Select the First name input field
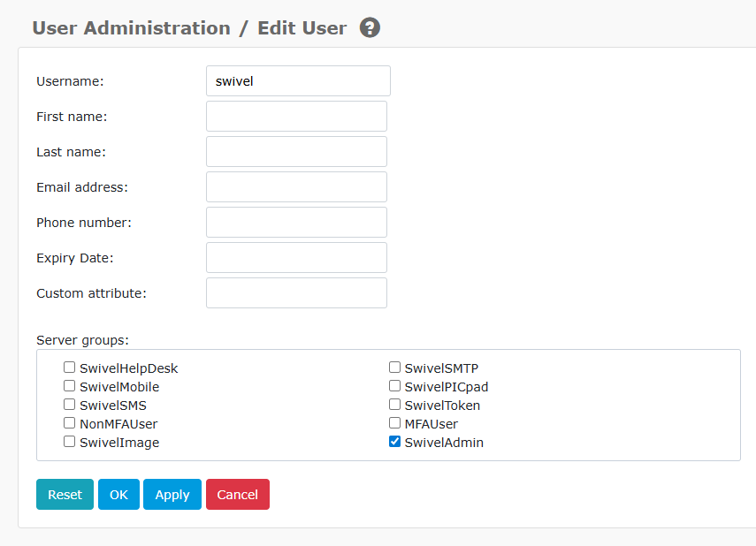 click(295, 116)
